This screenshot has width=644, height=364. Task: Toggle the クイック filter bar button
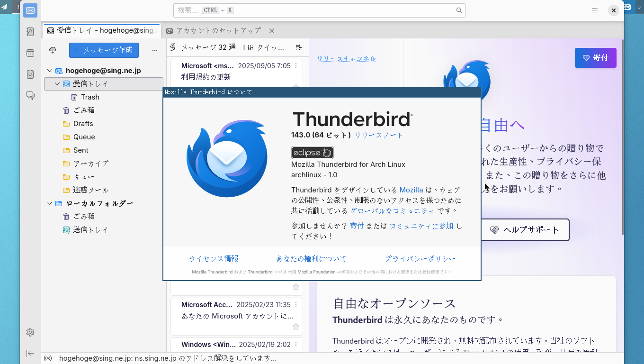point(265,47)
